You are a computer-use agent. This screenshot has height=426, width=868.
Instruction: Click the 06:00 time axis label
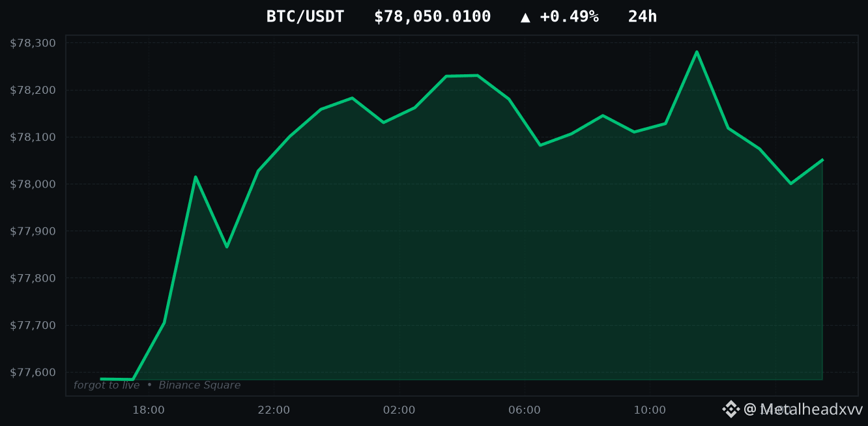525,410
